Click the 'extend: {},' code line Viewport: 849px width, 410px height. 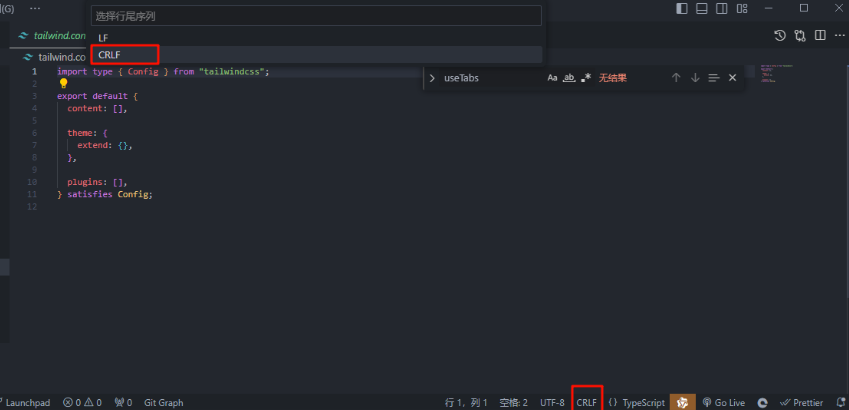coord(105,145)
